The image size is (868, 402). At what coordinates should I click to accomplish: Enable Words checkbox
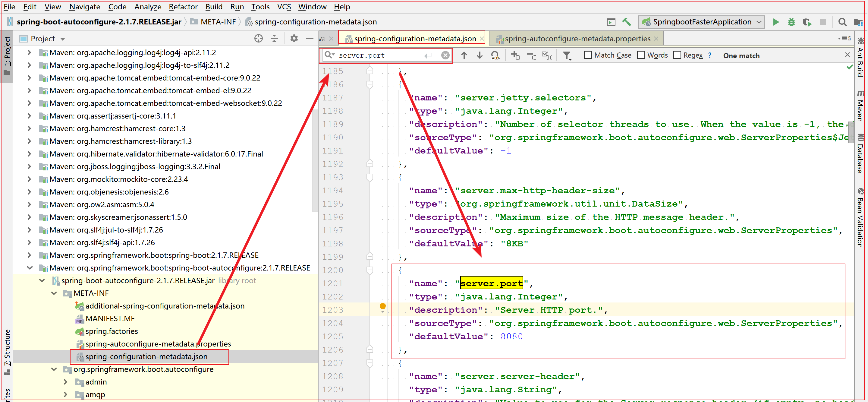coord(641,55)
